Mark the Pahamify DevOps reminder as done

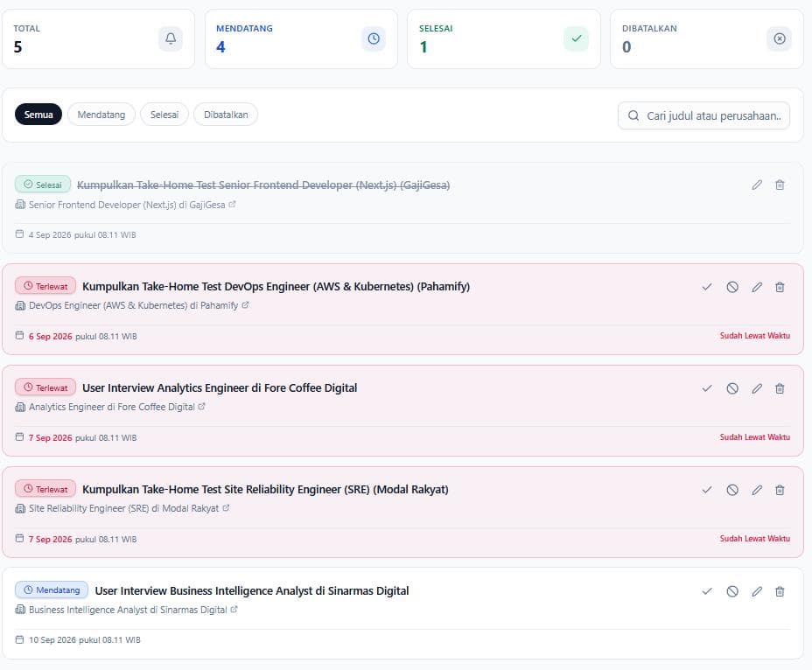[x=707, y=287]
